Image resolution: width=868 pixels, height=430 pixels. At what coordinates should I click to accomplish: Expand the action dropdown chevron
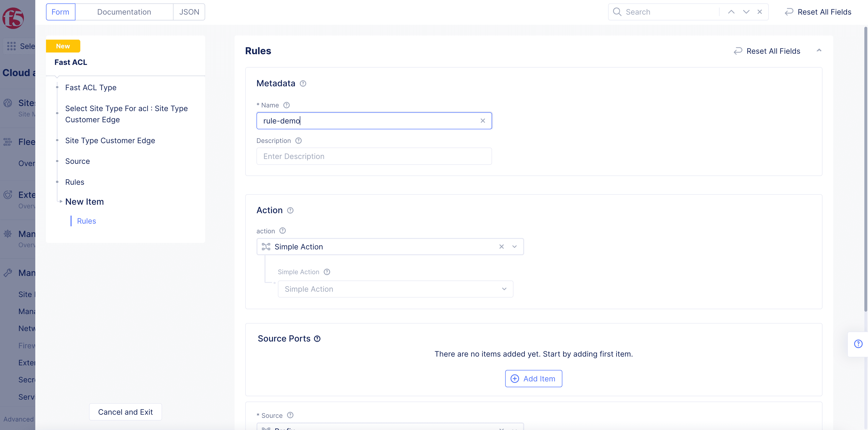514,247
